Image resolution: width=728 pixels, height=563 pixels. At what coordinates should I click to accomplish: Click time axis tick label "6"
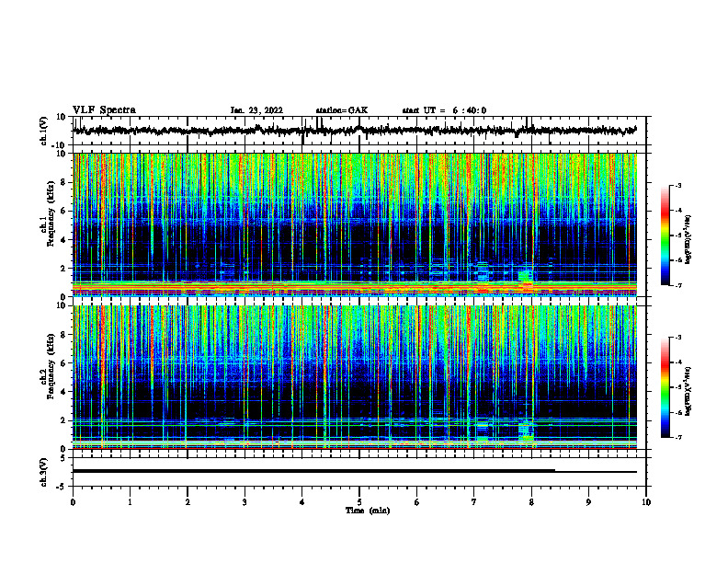417,502
